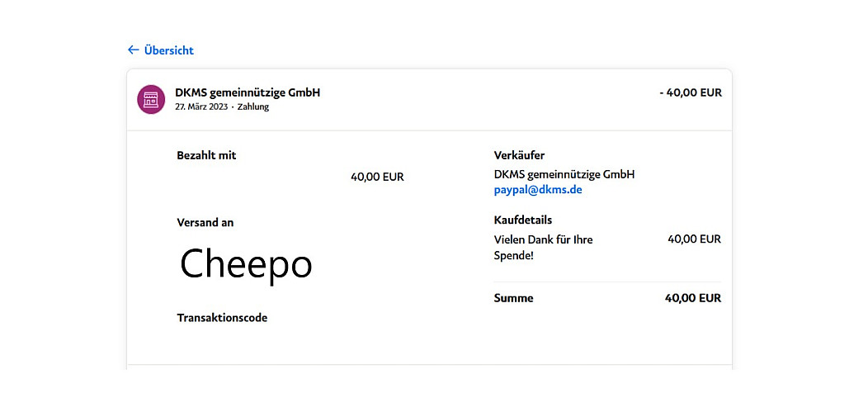Click the purple merchant store icon
This screenshot has width=868, height=412.
[151, 100]
